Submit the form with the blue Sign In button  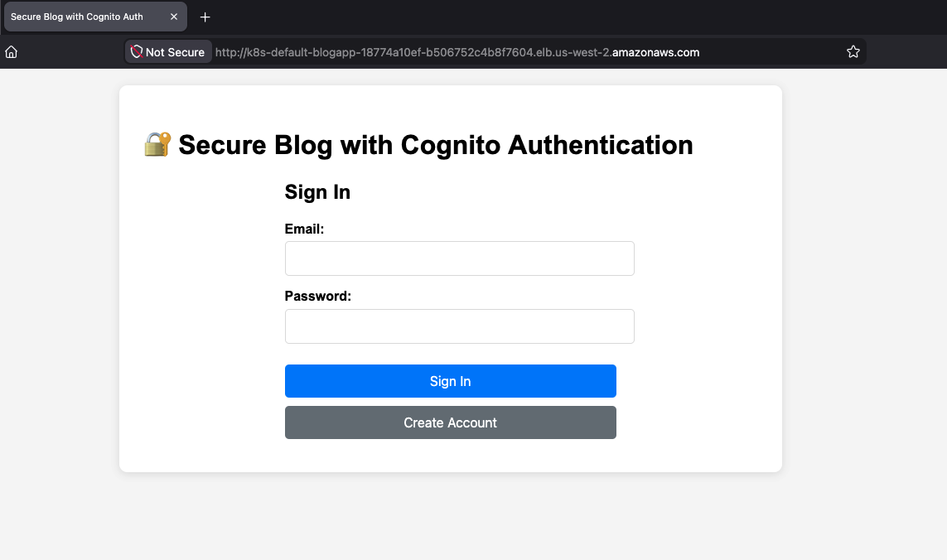tap(451, 381)
